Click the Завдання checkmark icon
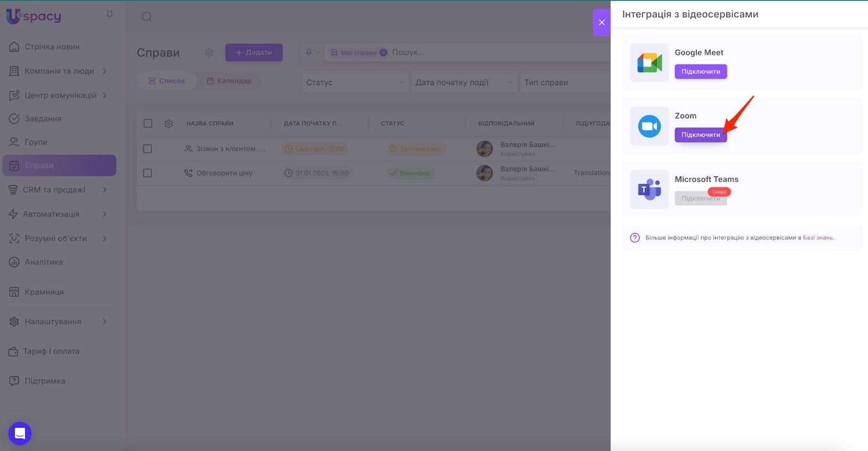 tap(14, 119)
